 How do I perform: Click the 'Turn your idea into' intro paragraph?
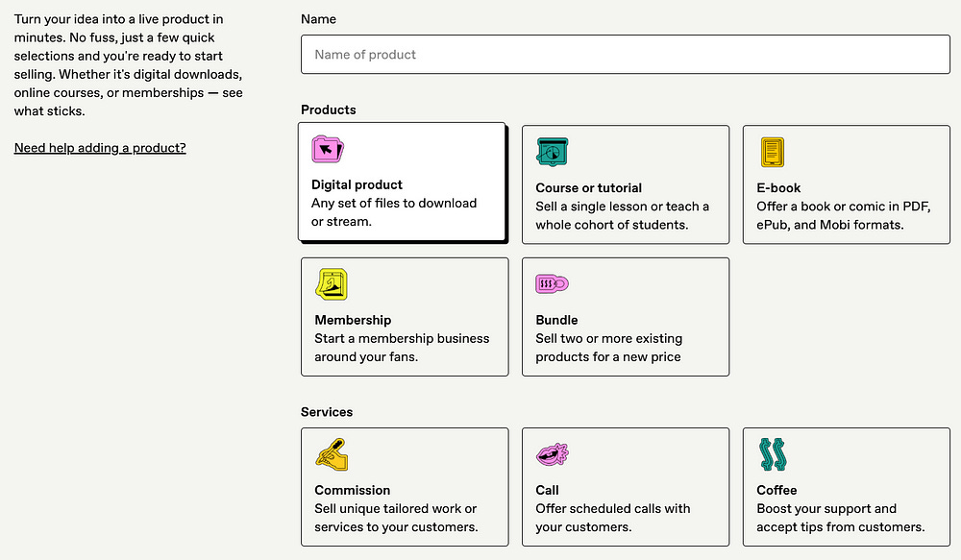point(129,65)
